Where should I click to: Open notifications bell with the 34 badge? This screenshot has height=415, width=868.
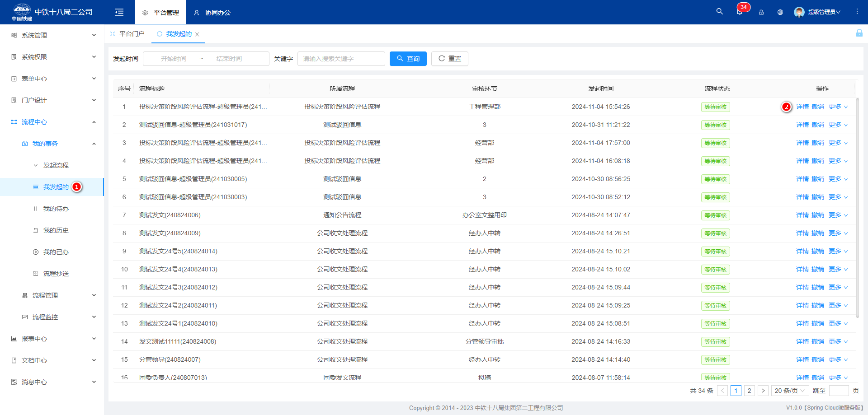(x=740, y=12)
